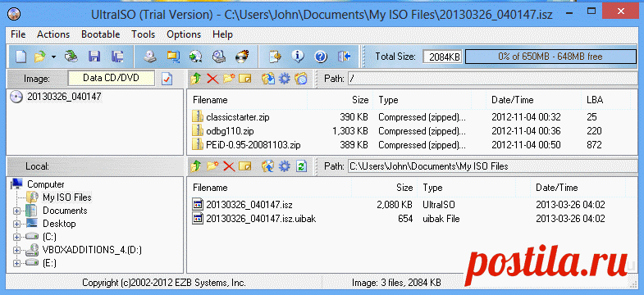
Task: Click the refresh icon in the Local toolbar
Action: point(301,166)
